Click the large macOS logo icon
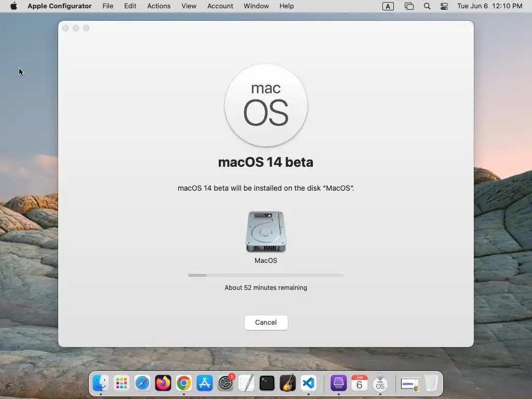The width and height of the screenshot is (532, 399). click(266, 105)
